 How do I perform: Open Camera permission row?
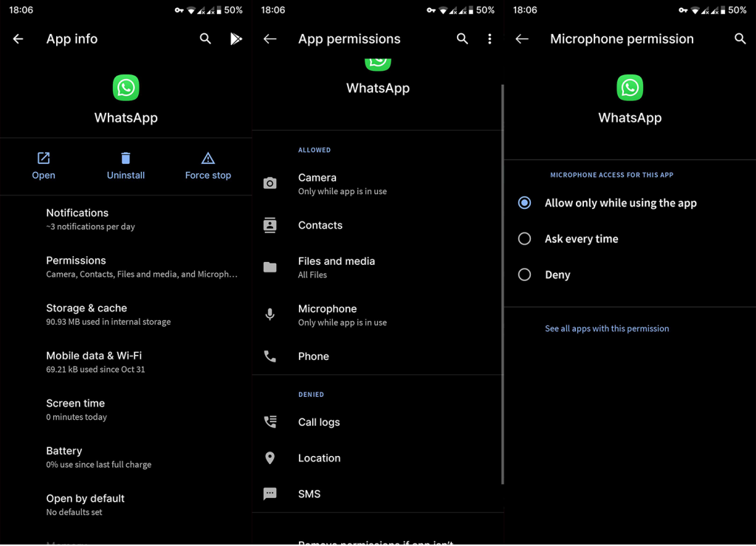pos(377,184)
